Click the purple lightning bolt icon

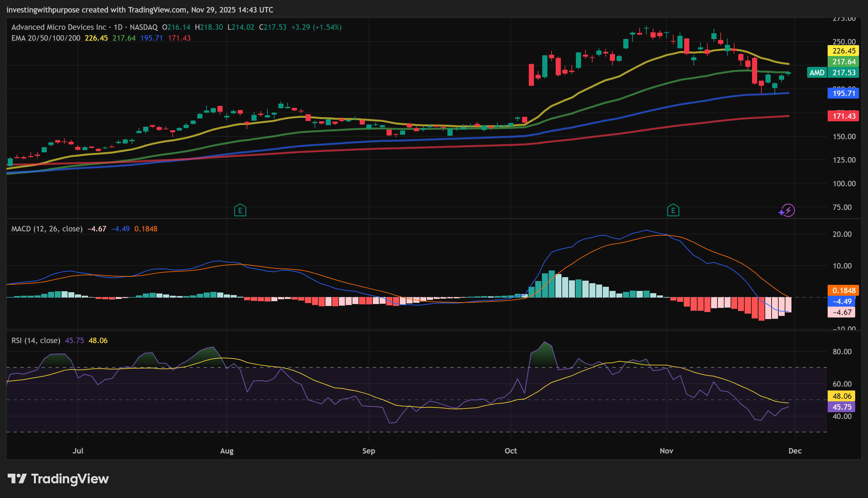788,210
